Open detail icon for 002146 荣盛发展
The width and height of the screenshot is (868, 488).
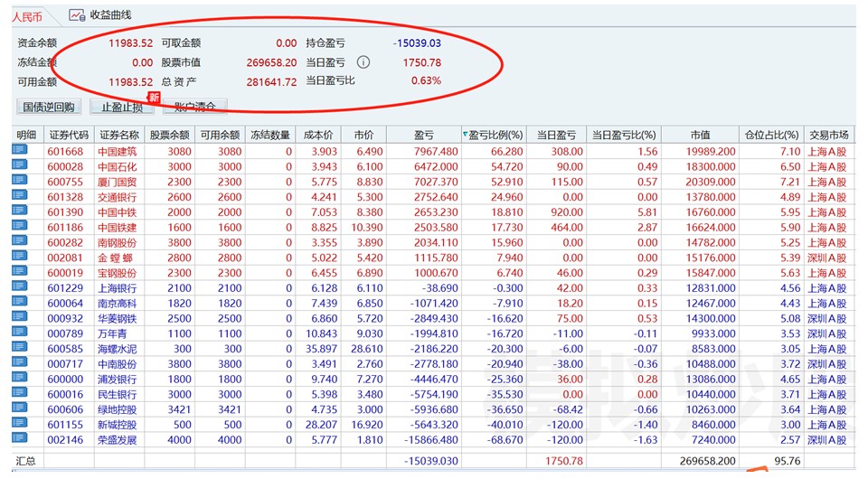19,439
